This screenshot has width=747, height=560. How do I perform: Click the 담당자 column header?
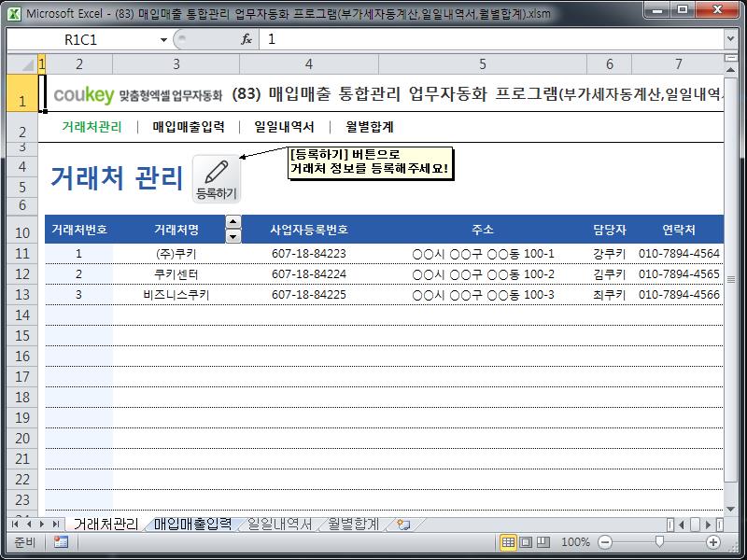pyautogui.click(x=610, y=230)
